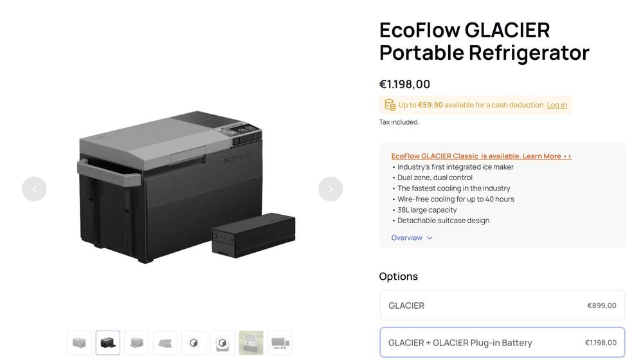This screenshot has width=643, height=364.
Task: Click the cash deduction banner
Action: (475, 105)
